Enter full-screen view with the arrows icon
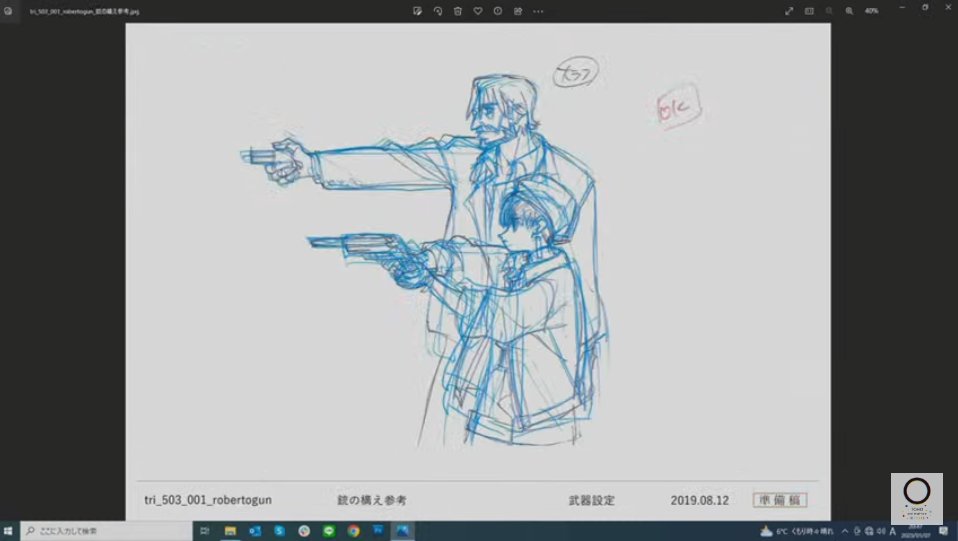This screenshot has height=541, width=958. click(789, 11)
